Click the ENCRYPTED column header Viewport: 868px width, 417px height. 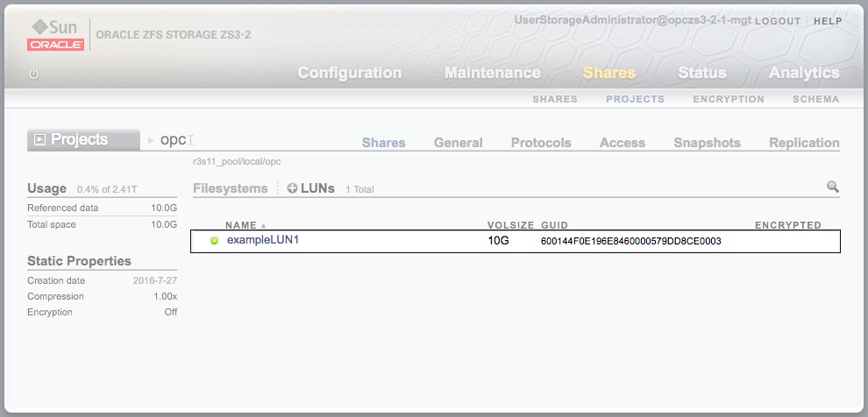788,225
